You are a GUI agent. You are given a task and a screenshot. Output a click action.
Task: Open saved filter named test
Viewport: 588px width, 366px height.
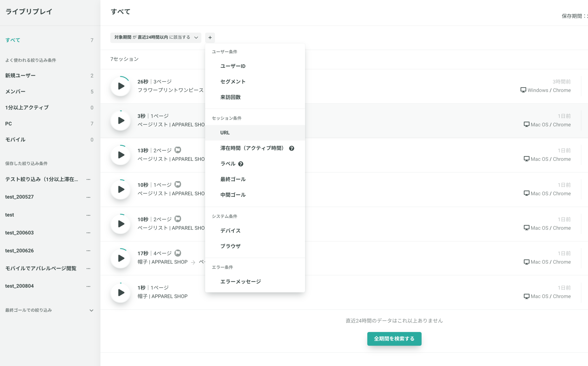coord(10,215)
